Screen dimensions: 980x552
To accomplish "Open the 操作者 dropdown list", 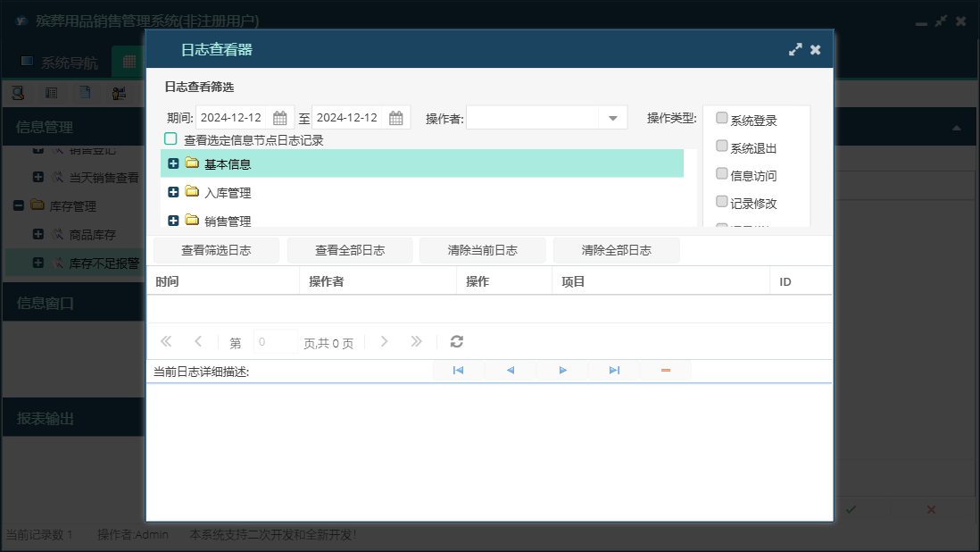I will coord(613,118).
